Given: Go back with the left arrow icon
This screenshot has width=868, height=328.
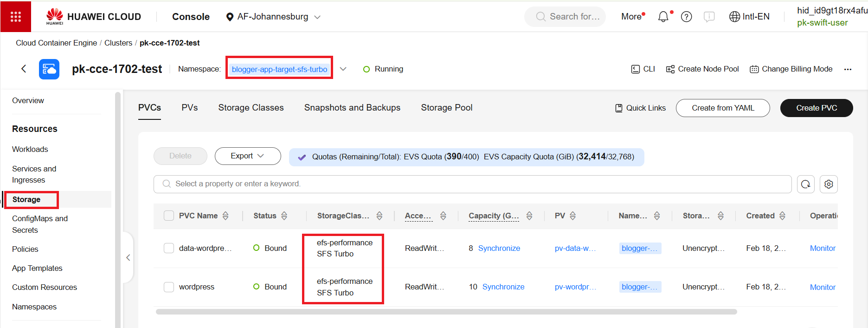Looking at the screenshot, I should coord(24,69).
